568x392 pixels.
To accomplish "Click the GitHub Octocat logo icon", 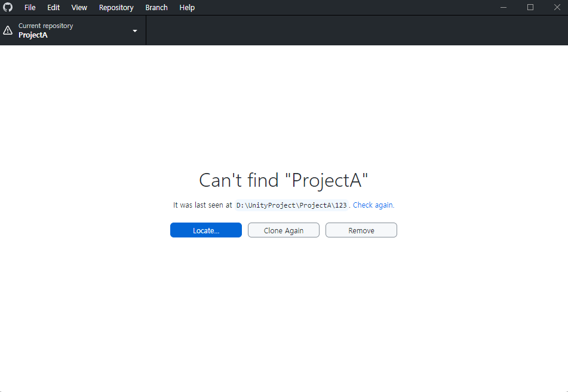I will click(x=8, y=7).
